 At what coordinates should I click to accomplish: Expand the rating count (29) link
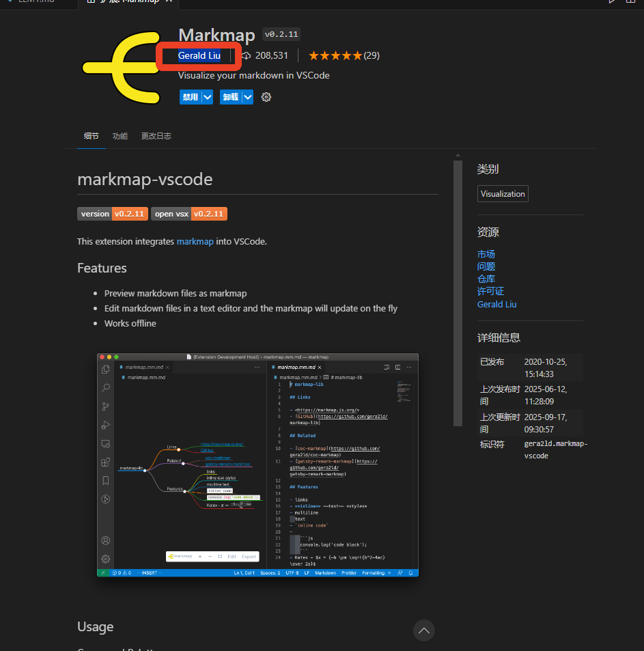[371, 55]
